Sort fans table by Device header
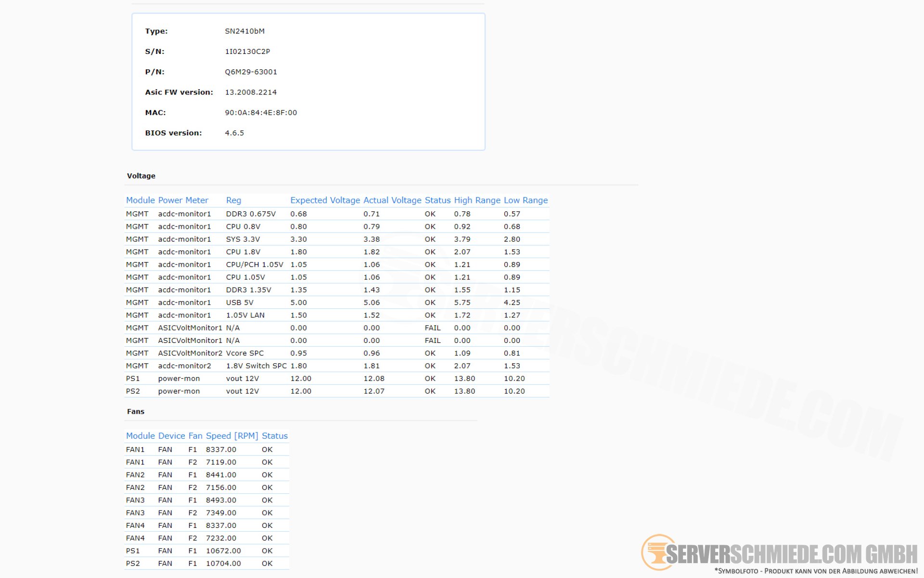This screenshot has height=578, width=924. tap(171, 435)
